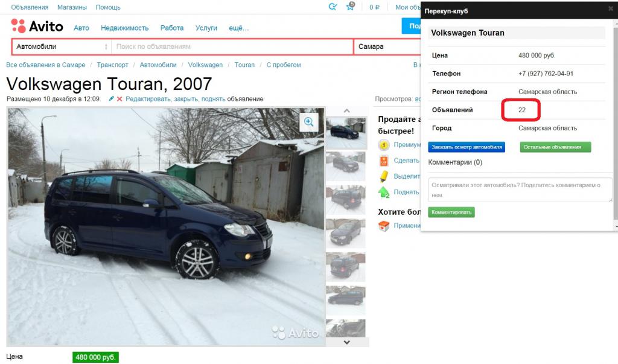Click the Заказать осмотр автомобиля button
This screenshot has width=618, height=364.
tap(467, 147)
